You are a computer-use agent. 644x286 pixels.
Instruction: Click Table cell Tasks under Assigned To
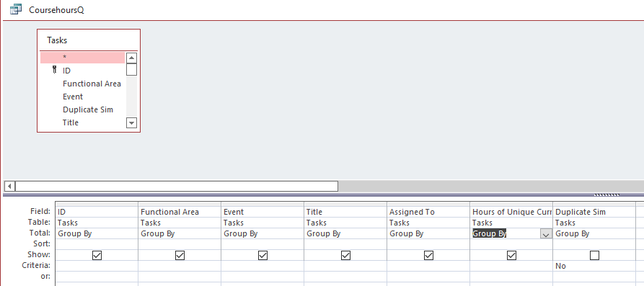pyautogui.click(x=428, y=223)
